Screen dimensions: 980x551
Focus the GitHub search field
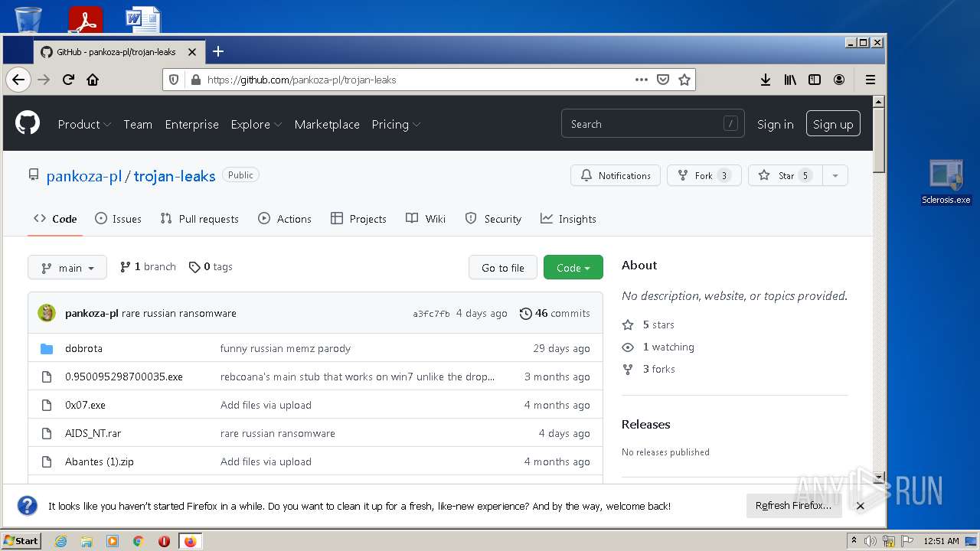point(653,124)
